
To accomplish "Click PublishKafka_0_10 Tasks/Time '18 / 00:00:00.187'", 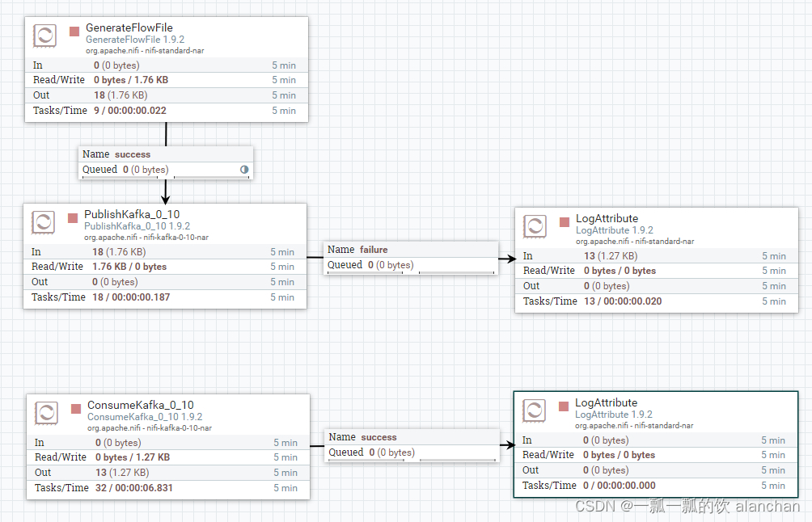I will point(131,297).
